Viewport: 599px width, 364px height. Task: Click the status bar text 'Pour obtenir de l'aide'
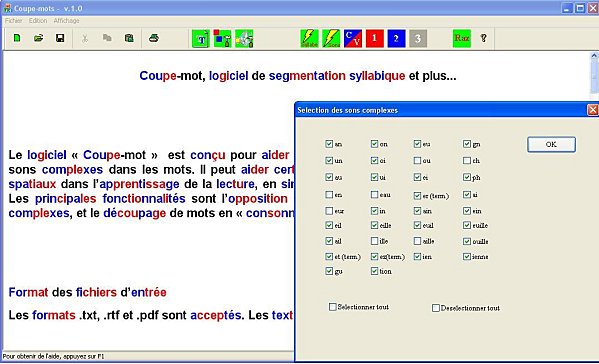pyautogui.click(x=53, y=356)
